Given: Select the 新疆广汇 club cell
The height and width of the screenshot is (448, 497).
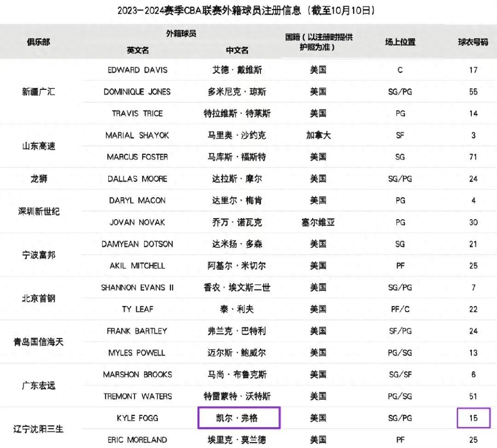Looking at the screenshot, I should 39,92.
